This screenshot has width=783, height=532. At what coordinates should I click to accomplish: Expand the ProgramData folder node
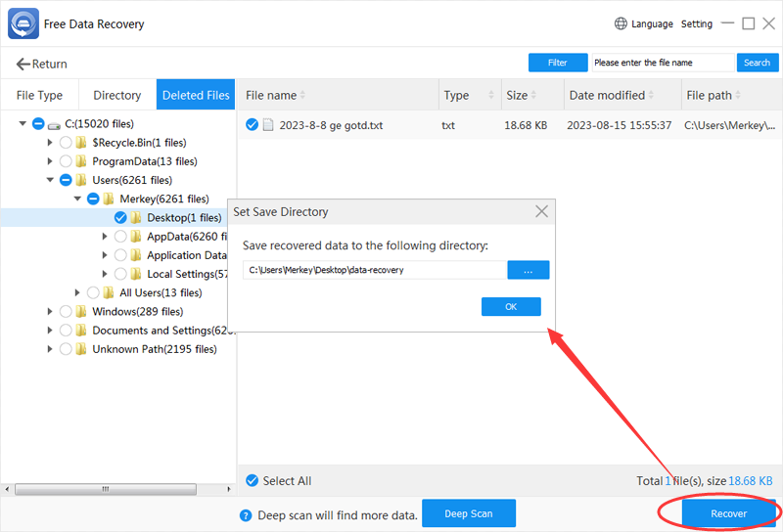[50, 161]
